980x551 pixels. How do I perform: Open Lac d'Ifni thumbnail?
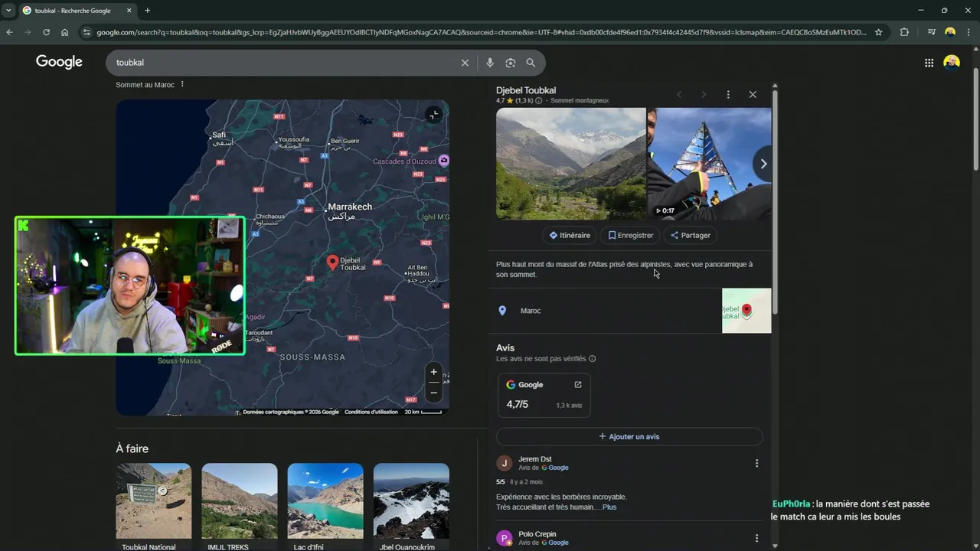tap(325, 501)
